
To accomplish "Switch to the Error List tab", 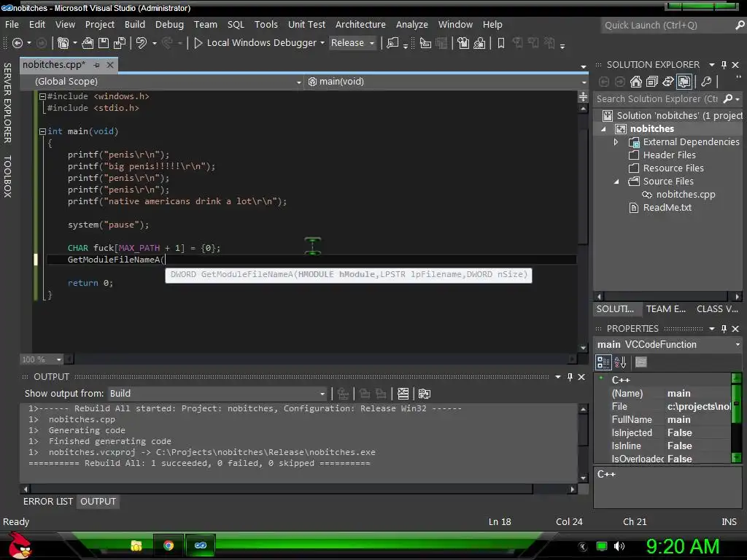I will 48,502.
